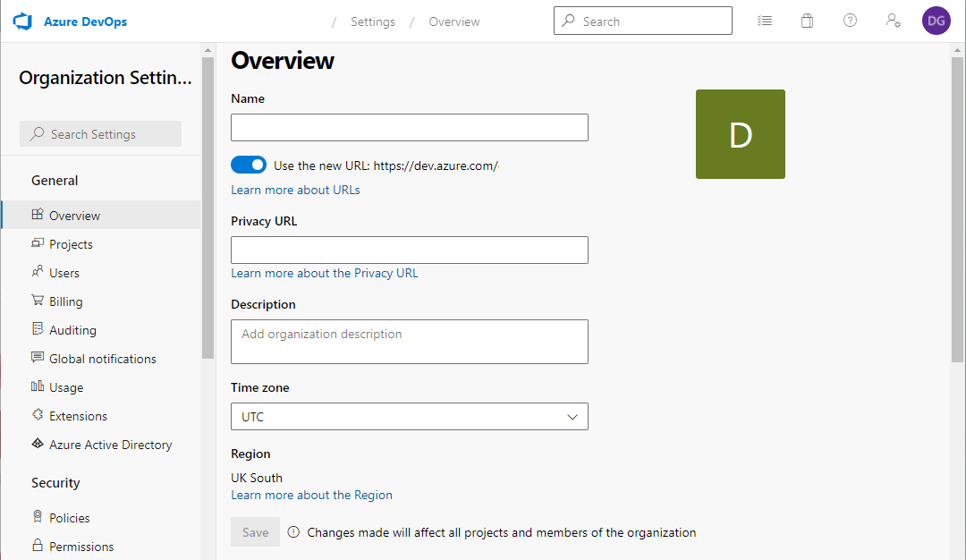Viewport: 966px width, 560px height.
Task: Click the Overview sidebar icon
Action: point(38,215)
